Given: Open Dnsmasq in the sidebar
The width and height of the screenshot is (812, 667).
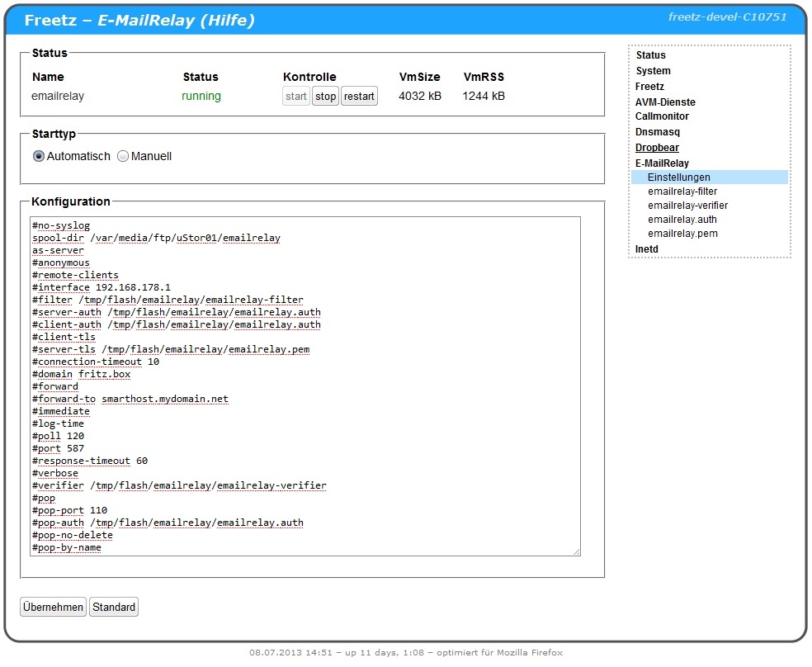Looking at the screenshot, I should coord(658,132).
